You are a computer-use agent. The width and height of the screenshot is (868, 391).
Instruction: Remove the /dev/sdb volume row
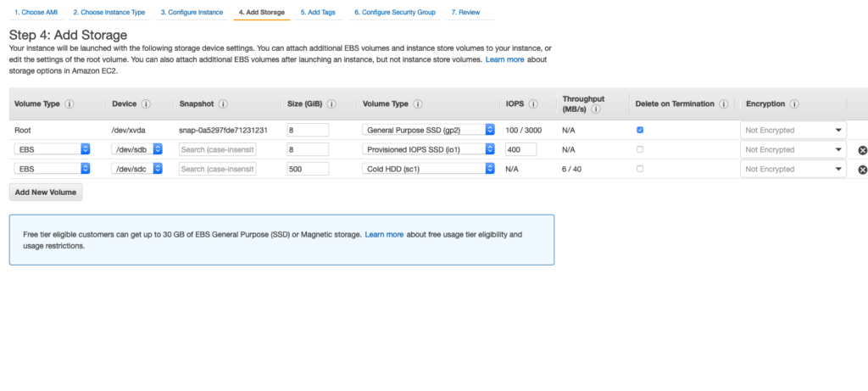[863, 150]
